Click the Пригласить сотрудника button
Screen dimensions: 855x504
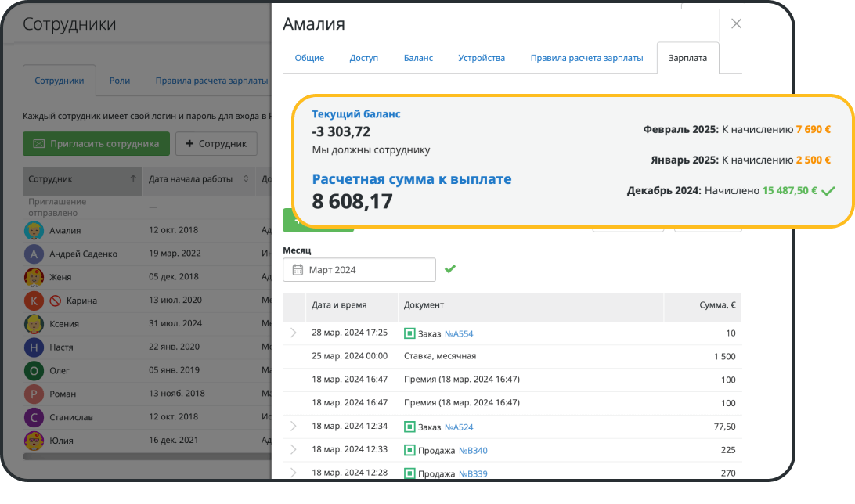(96, 143)
